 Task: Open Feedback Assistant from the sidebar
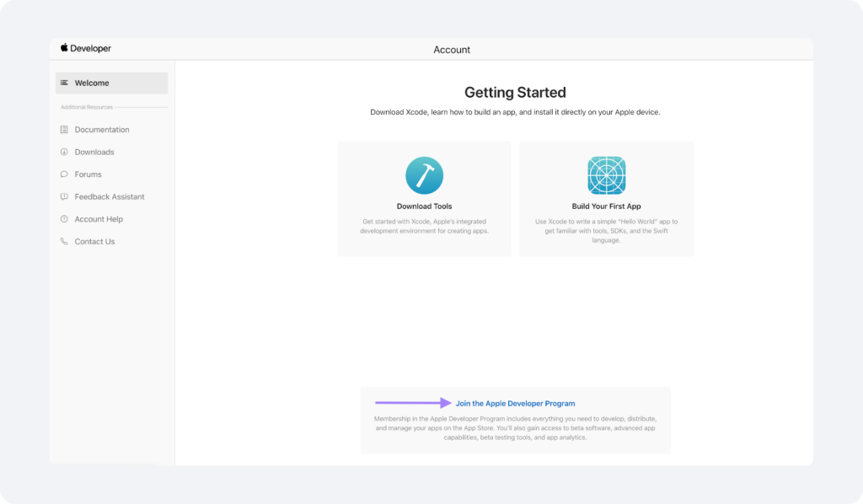pos(110,197)
